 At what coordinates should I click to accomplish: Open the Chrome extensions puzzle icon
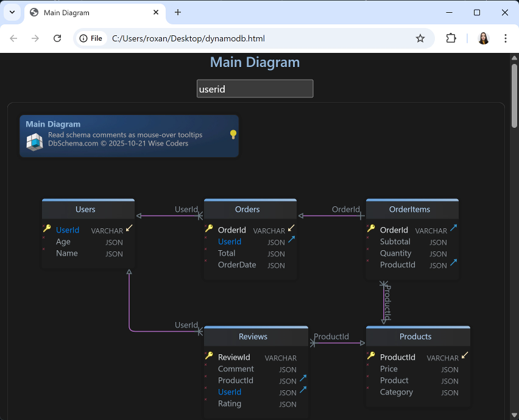pos(451,38)
